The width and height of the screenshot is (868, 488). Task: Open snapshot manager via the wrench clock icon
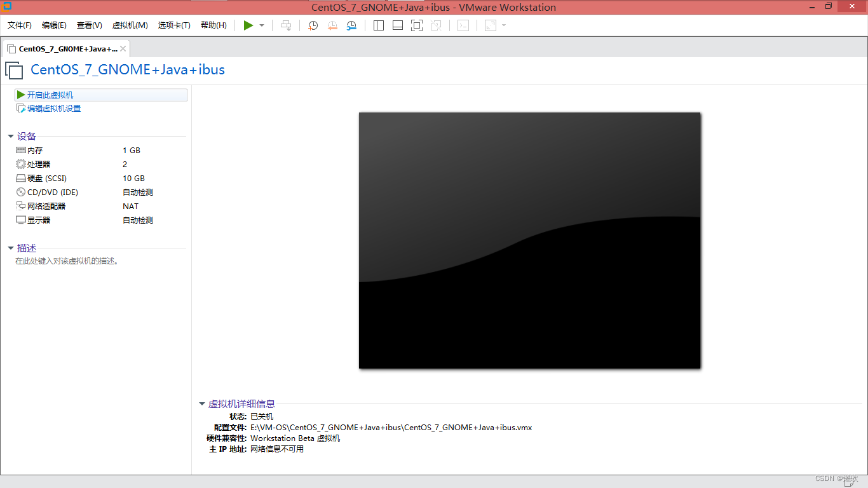(x=351, y=25)
